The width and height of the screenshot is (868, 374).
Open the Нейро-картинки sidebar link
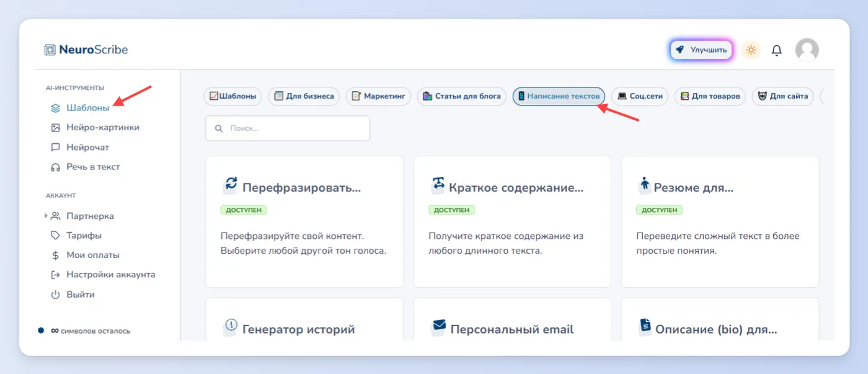tap(103, 128)
